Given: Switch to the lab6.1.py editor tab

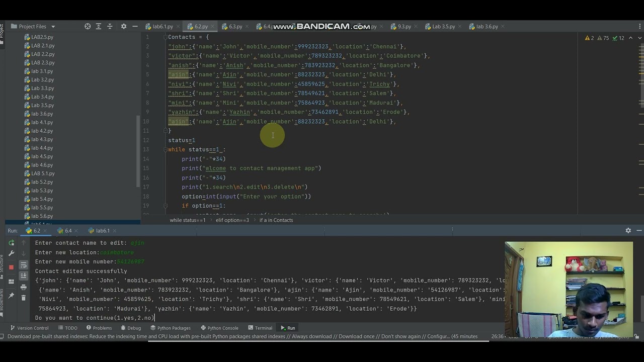Looking at the screenshot, I should [x=159, y=26].
